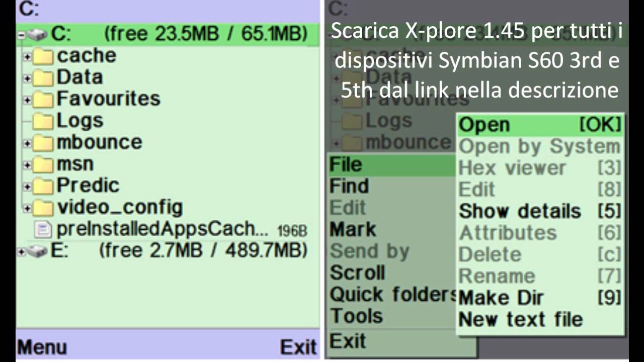Click the Predic folder icon
Viewport: 644px width, 362px height.
(43, 186)
